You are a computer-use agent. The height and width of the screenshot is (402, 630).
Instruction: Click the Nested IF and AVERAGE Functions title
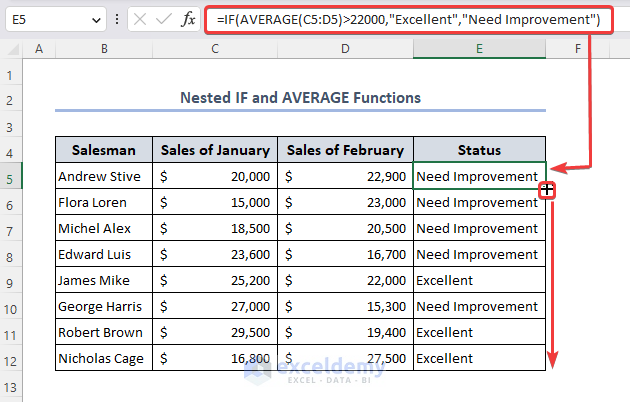(300, 98)
